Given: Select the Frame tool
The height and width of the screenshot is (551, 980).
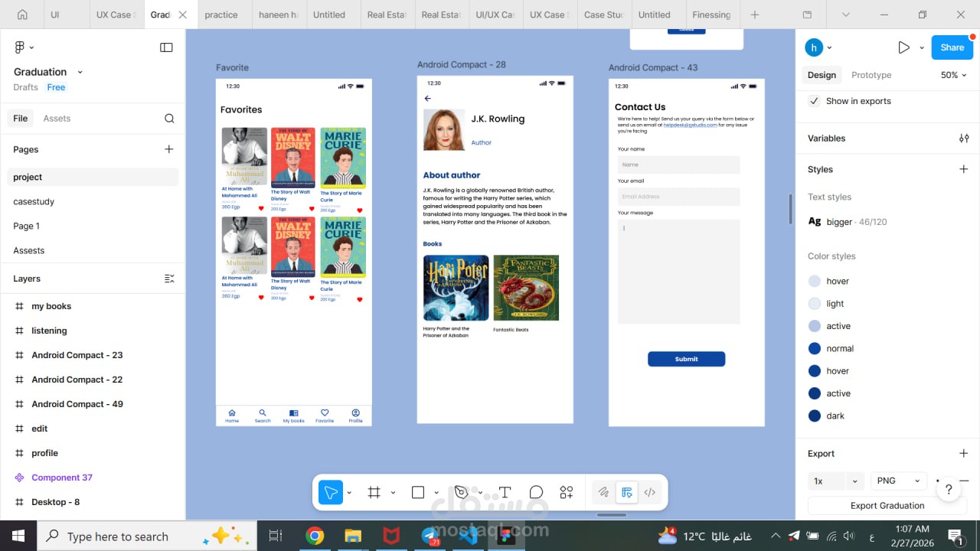Looking at the screenshot, I should pyautogui.click(x=374, y=492).
